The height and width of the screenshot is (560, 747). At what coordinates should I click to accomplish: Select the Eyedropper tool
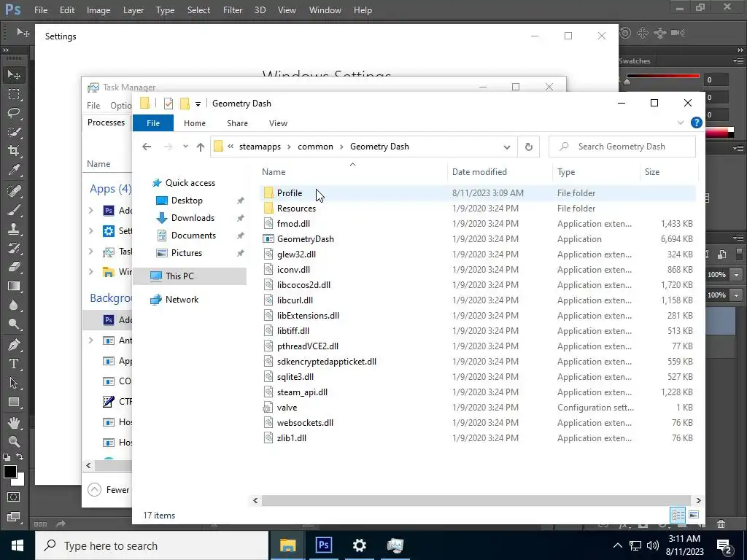[x=14, y=171]
